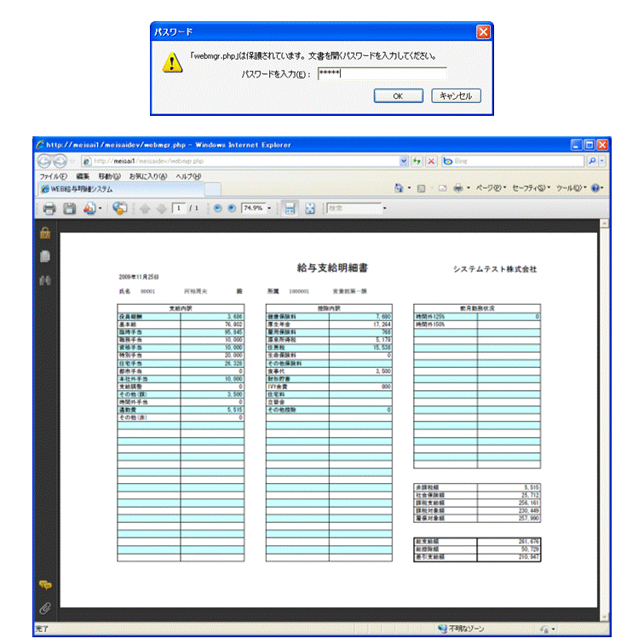The image size is (644, 644).
Task: Open the 74.9% zoom level dropdown
Action: (269, 208)
